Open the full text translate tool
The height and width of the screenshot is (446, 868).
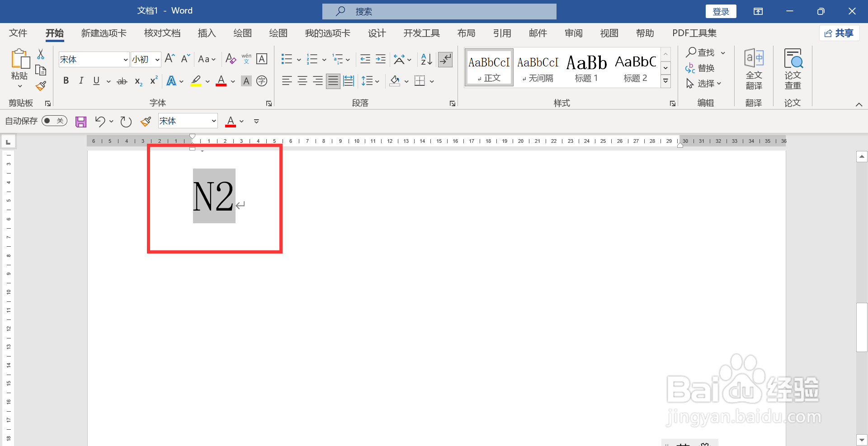click(x=754, y=69)
